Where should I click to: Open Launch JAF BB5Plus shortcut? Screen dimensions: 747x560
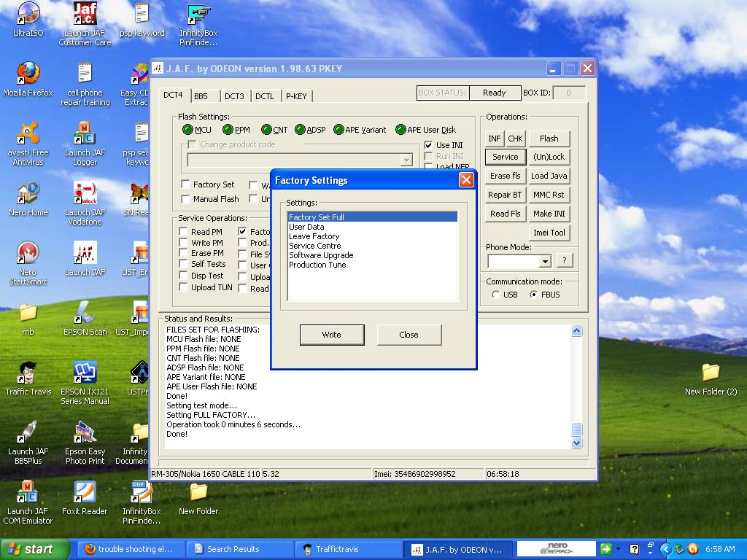(28, 443)
